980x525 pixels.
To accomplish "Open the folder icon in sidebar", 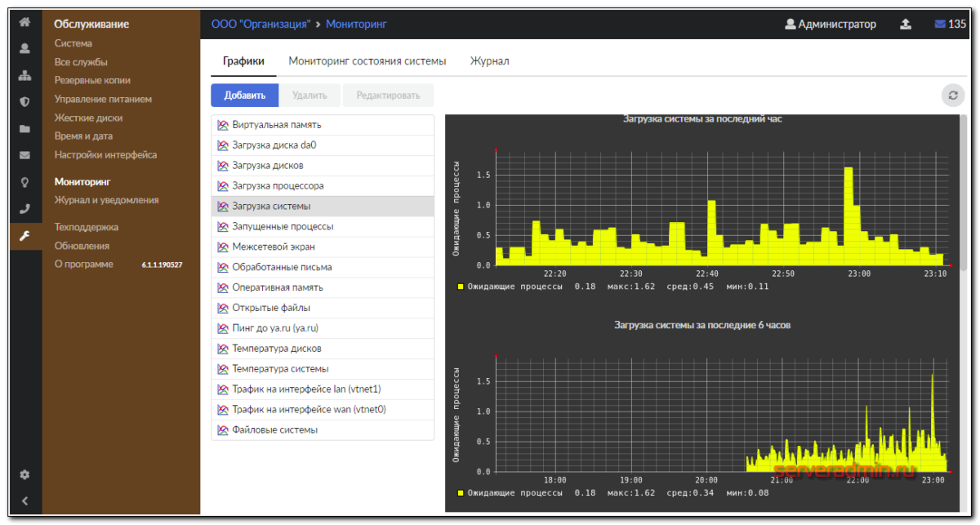I will [x=24, y=129].
